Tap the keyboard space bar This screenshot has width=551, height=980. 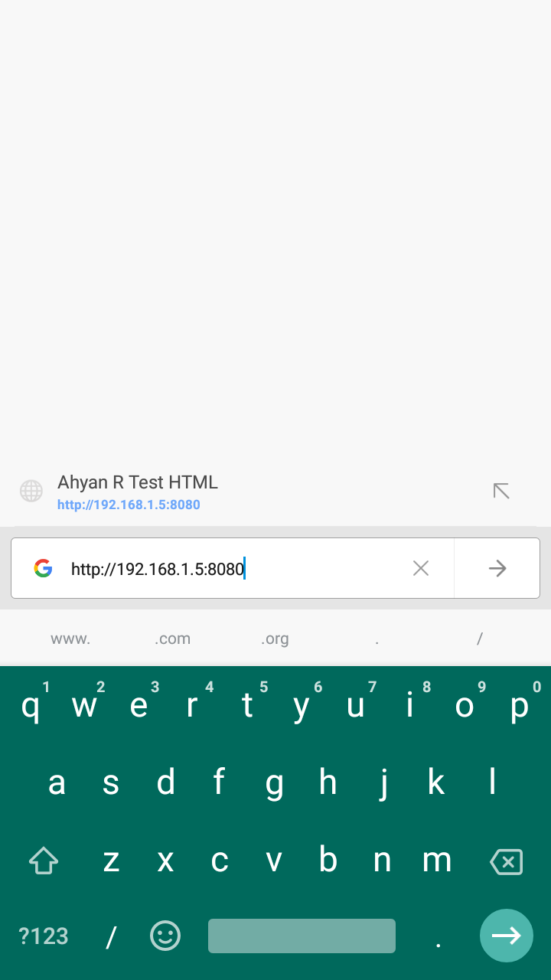[302, 936]
